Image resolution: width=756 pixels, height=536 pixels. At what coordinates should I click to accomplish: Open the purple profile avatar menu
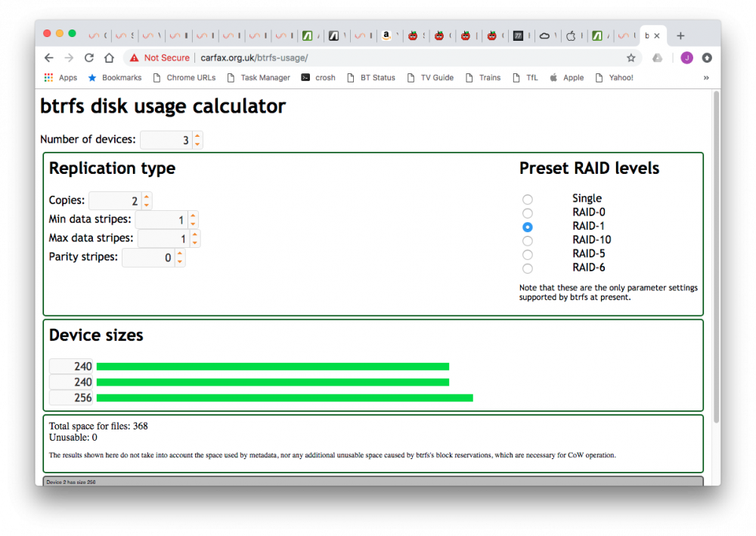pyautogui.click(x=686, y=58)
